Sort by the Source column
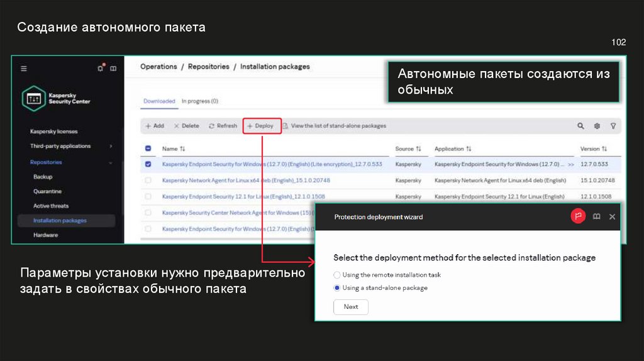 coord(408,148)
